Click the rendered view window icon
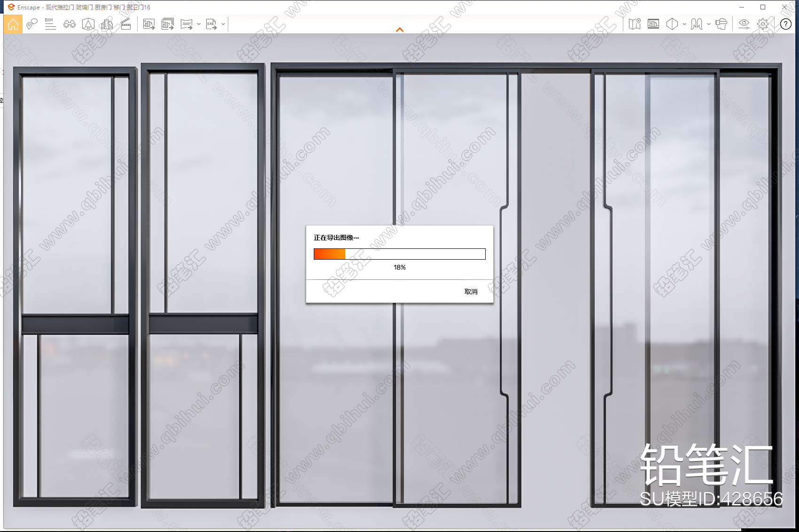 coord(653,24)
